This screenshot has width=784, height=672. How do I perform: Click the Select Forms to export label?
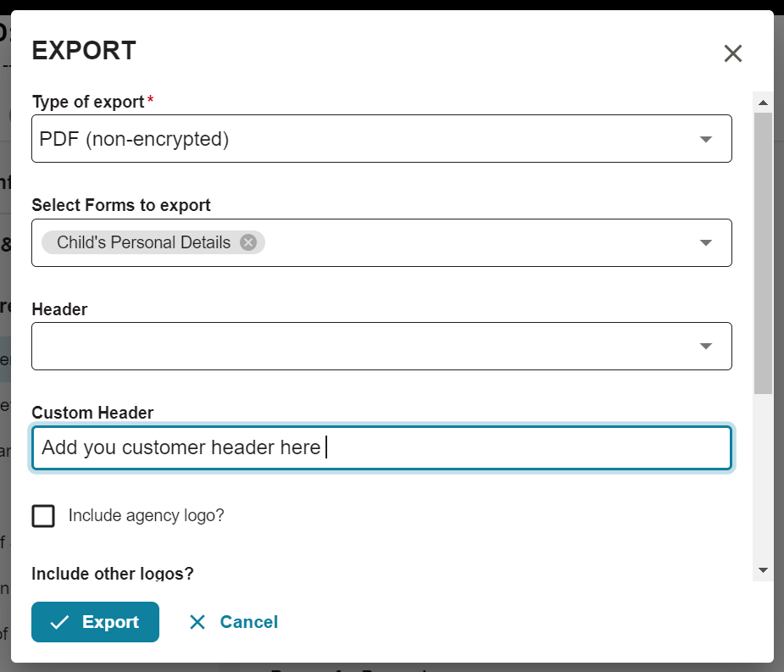(121, 205)
